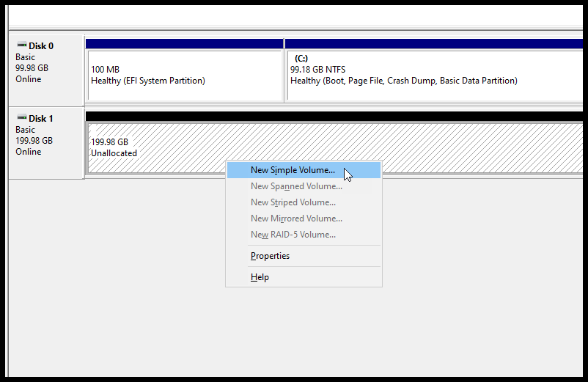Choose New Simple Volume from context menu
Screen dimensions: 588x382
(304, 170)
